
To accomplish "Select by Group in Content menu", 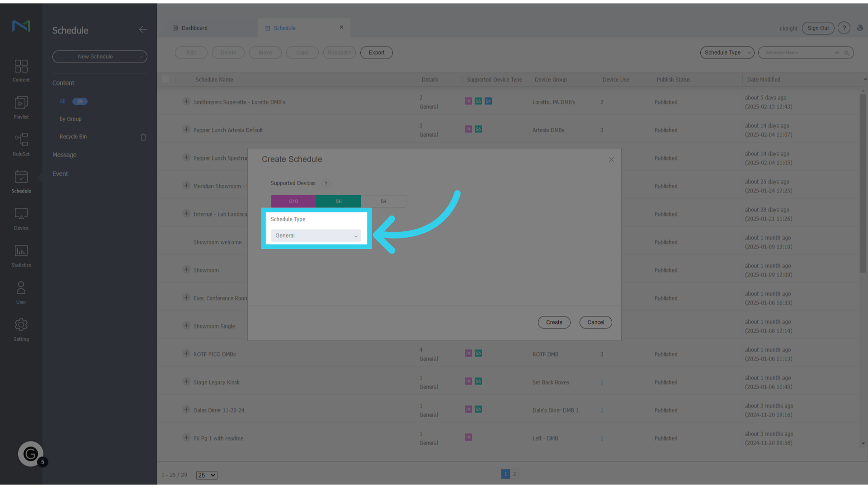I will 71,119.
